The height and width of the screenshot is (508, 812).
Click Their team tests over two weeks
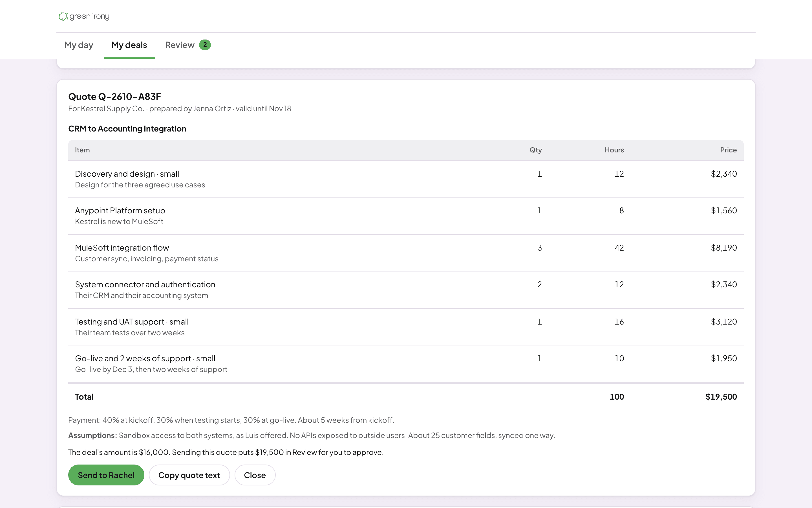coord(129,333)
